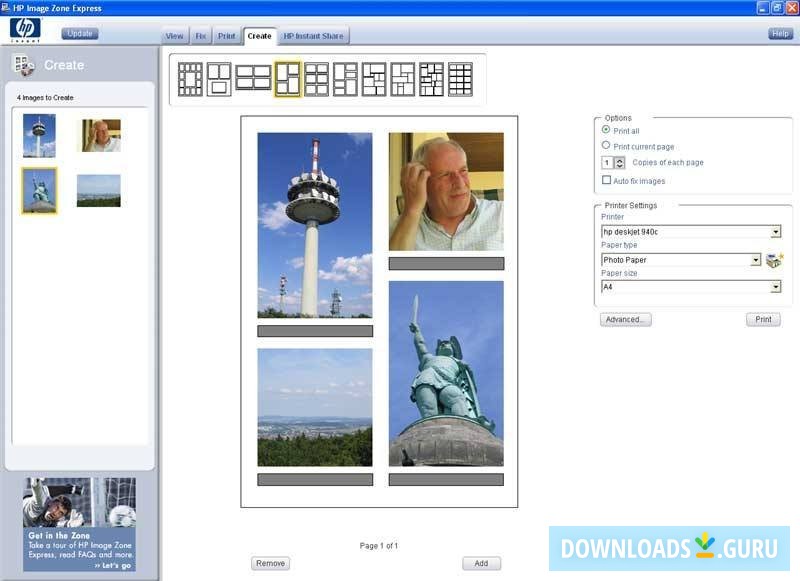Click the Add button below the page preview
Viewport: 800px width, 581px height.
pyautogui.click(x=481, y=563)
